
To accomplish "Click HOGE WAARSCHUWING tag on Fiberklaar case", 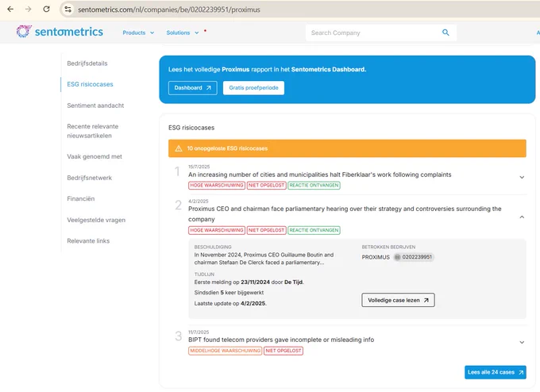I will pos(217,186).
